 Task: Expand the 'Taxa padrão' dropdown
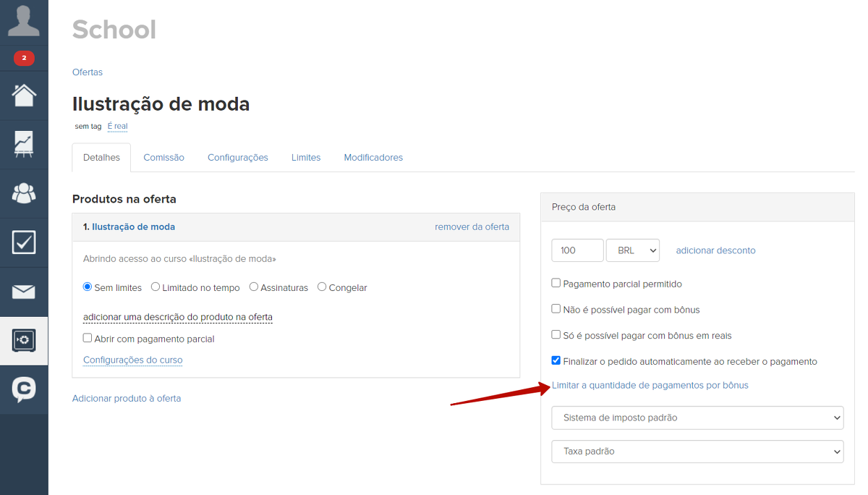(x=697, y=451)
